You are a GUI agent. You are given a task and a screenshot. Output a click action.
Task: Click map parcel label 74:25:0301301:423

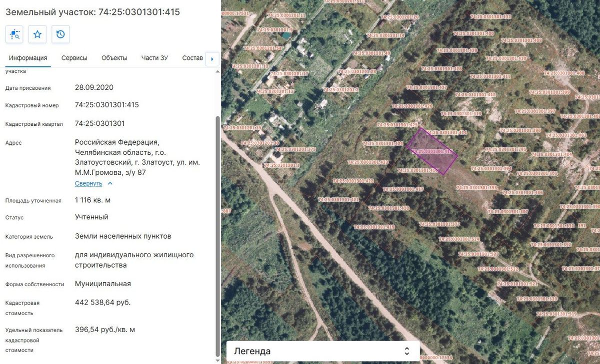(367, 162)
